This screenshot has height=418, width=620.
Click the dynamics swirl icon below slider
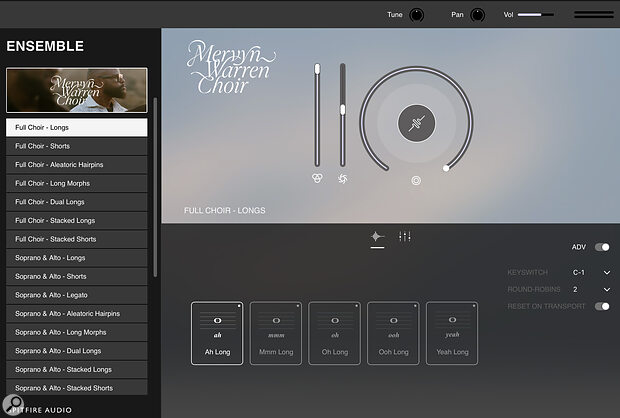(x=343, y=179)
